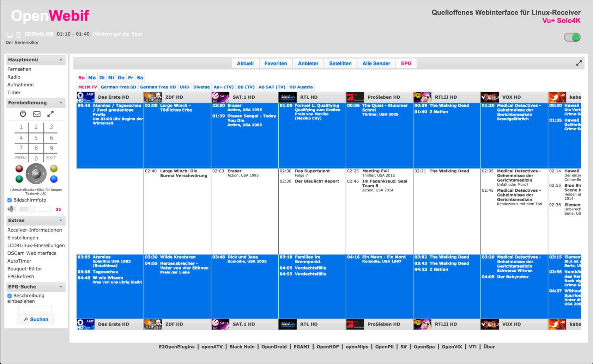Collapse the Hauptmenü section
Screen dimensions: 593x364
tap(61, 60)
